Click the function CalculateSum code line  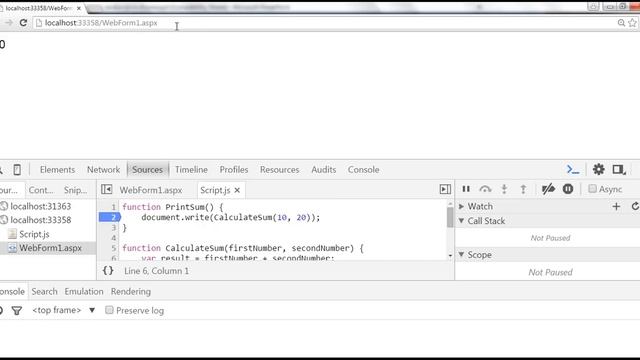243,248
